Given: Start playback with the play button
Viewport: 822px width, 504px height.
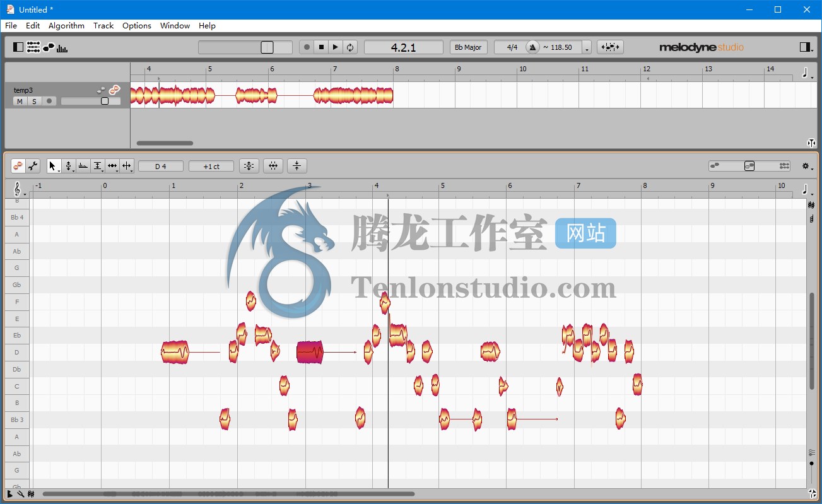Looking at the screenshot, I should pos(336,47).
